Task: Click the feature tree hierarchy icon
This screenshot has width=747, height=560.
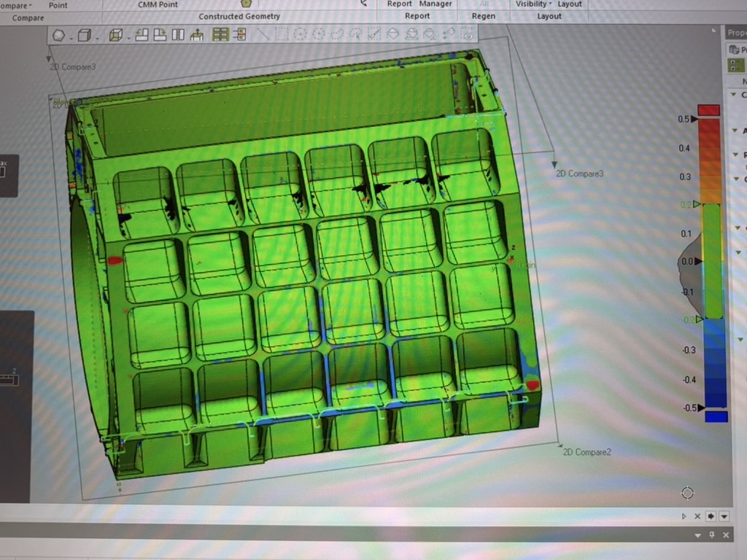Action: pos(239,34)
